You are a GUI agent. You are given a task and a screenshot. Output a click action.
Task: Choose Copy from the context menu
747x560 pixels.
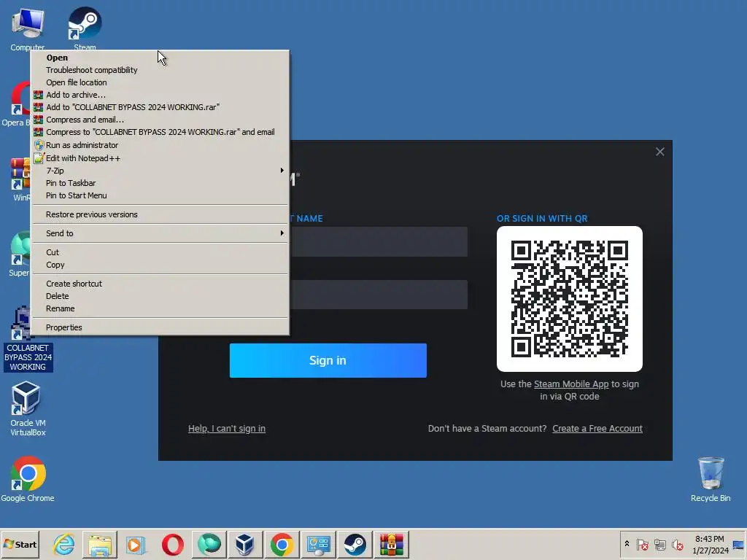click(160, 265)
